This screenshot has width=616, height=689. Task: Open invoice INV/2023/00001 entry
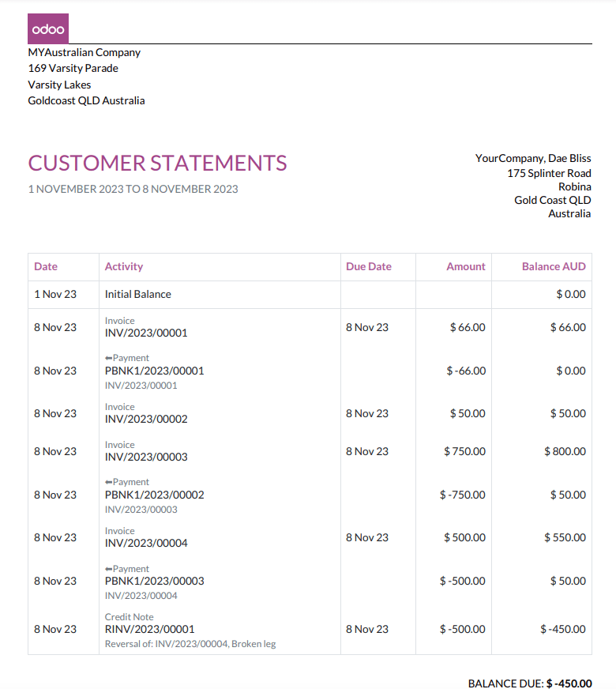146,333
